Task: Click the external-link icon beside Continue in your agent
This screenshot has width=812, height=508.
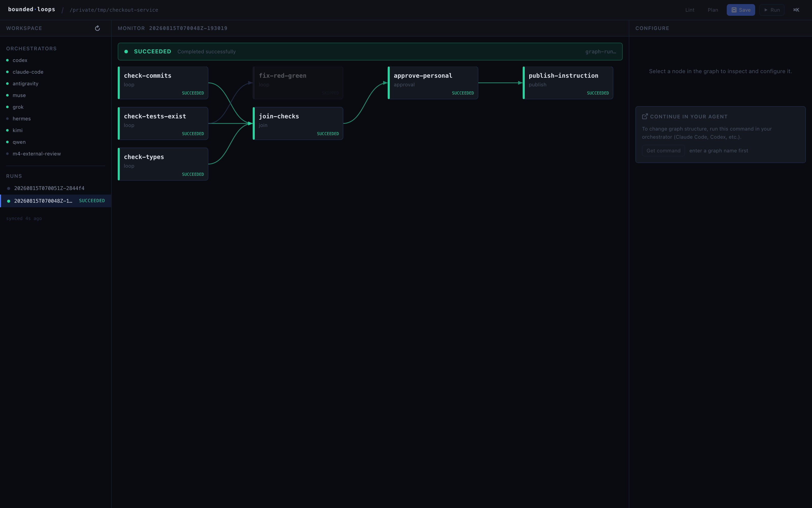Action: point(645,117)
